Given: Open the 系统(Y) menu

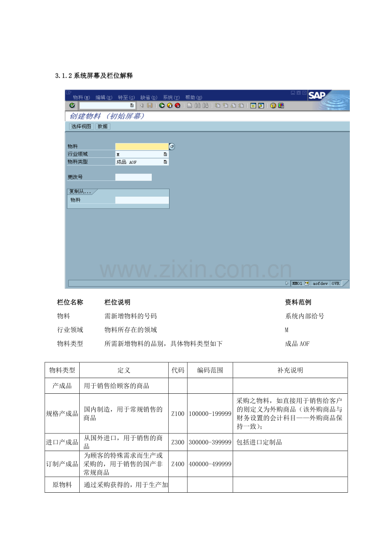Looking at the screenshot, I should tap(171, 97).
